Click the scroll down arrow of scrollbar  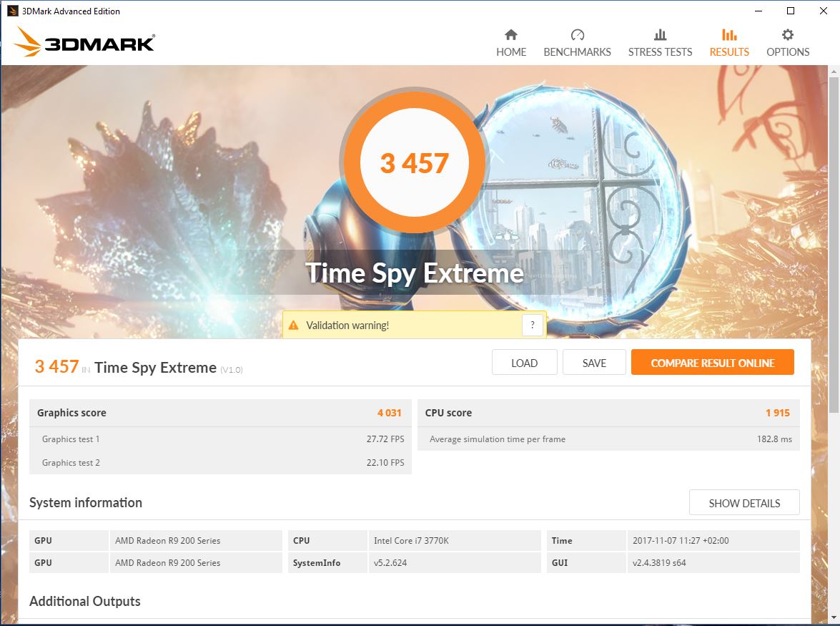[834, 618]
